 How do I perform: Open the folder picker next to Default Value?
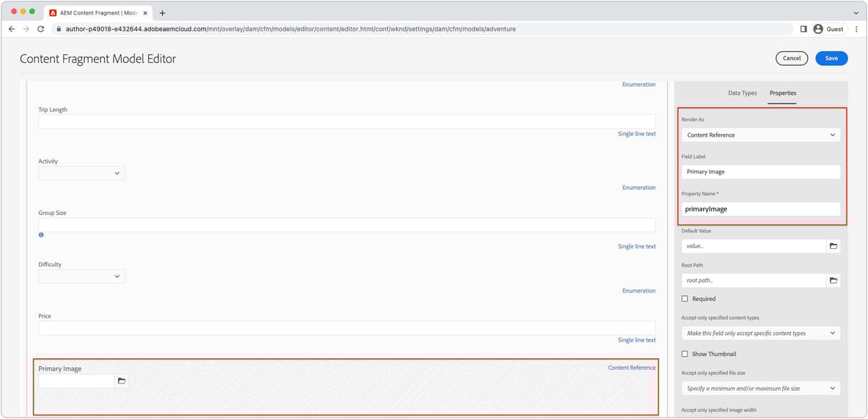(833, 245)
